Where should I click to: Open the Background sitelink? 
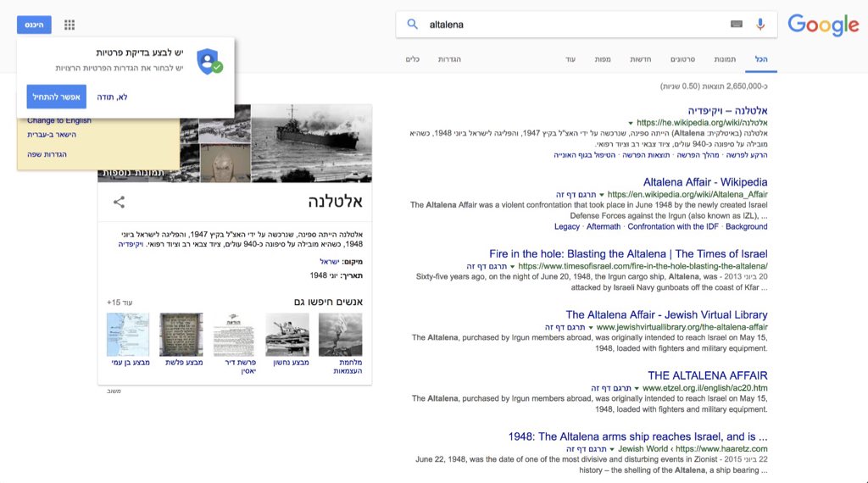pyautogui.click(x=746, y=227)
